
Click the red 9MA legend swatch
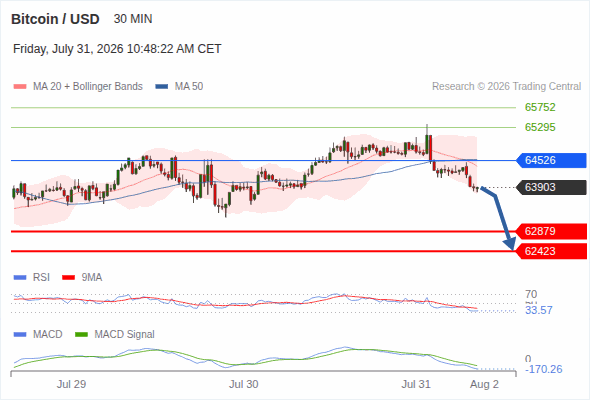68,278
